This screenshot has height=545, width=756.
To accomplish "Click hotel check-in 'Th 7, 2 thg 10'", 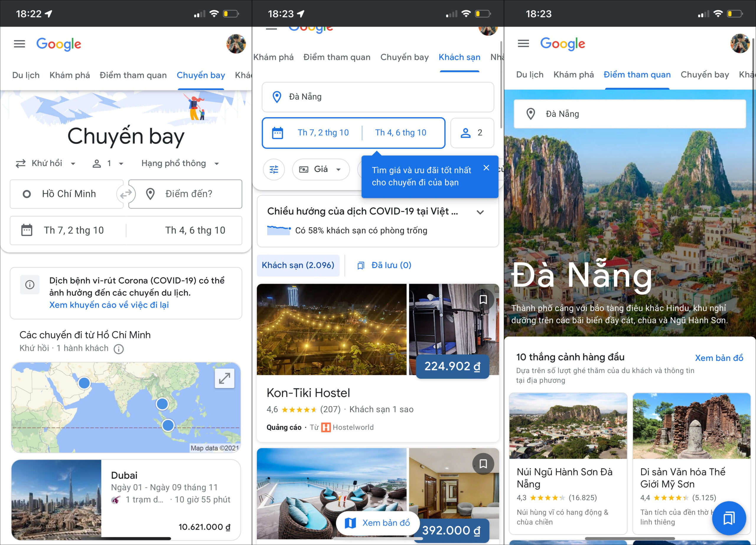I will click(x=323, y=133).
